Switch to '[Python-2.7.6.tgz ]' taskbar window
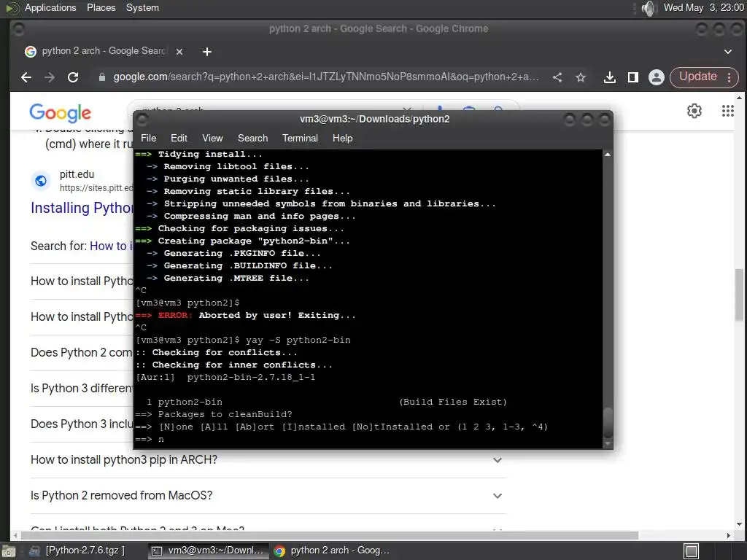 click(x=79, y=551)
